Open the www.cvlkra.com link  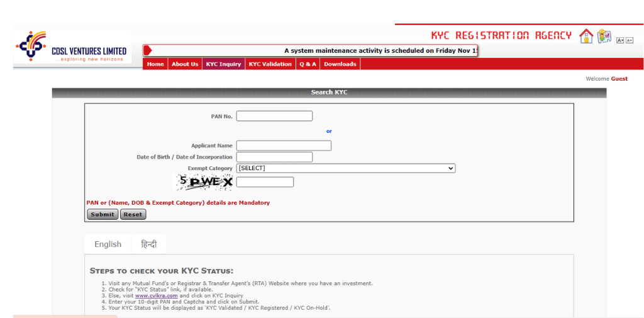click(x=157, y=295)
